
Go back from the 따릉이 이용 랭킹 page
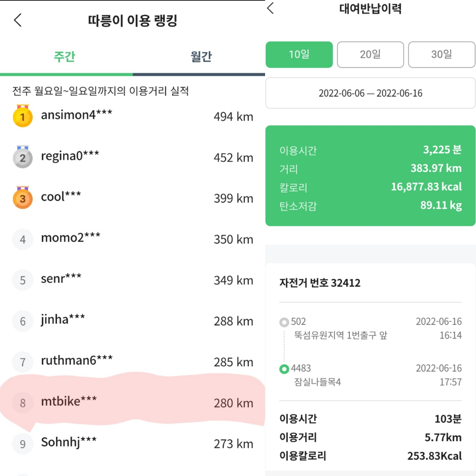pos(18,20)
